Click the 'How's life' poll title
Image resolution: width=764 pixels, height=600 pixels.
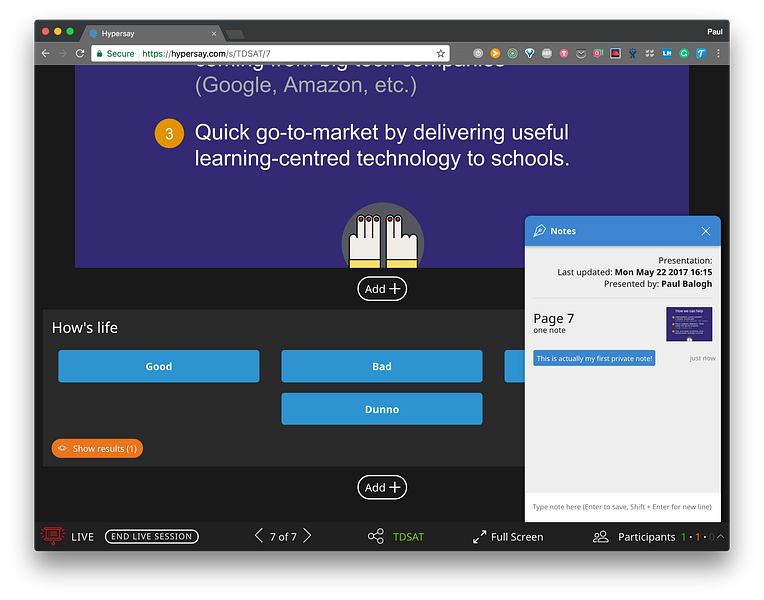tap(85, 328)
